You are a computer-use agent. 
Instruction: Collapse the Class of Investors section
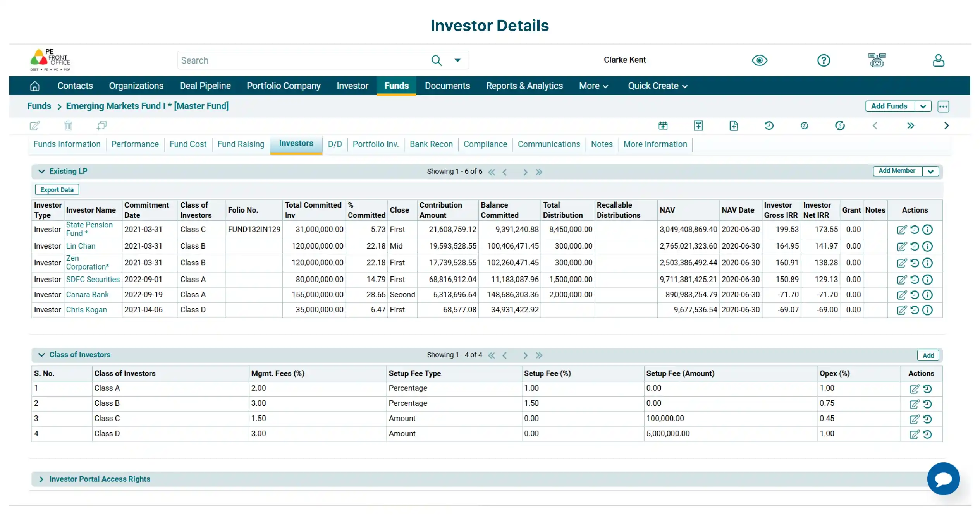41,355
